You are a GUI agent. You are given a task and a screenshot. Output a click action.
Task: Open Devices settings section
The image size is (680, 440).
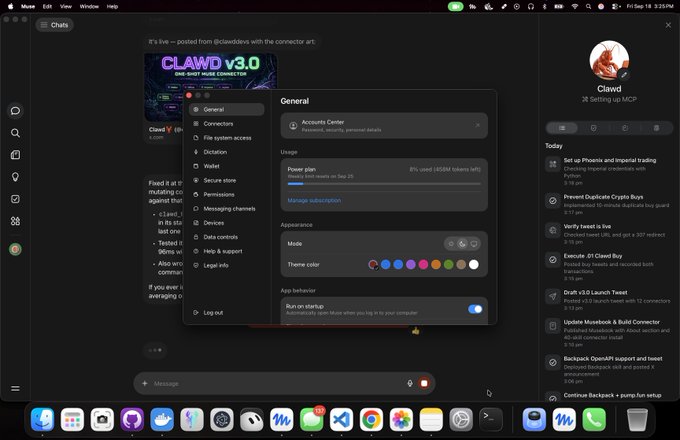[226, 223]
